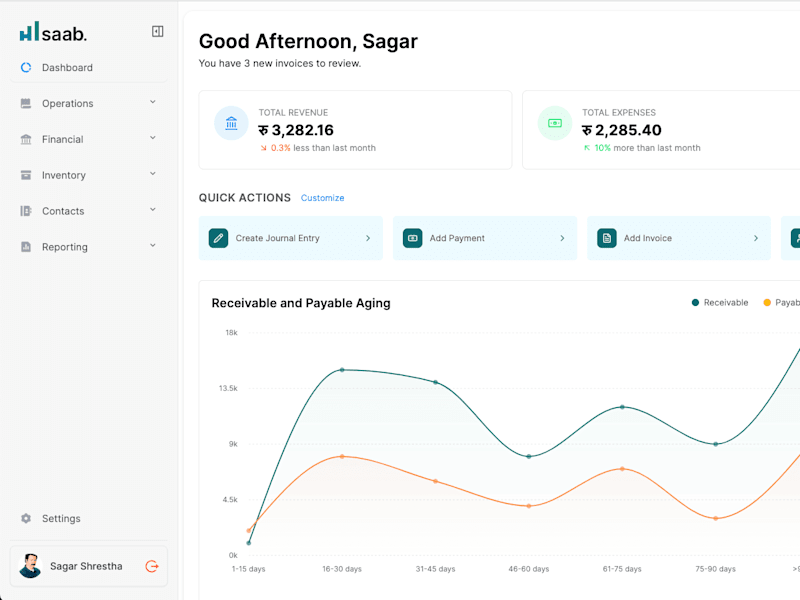Toggle the Receivable series legend
This screenshot has height=600, width=800.
coord(720,303)
